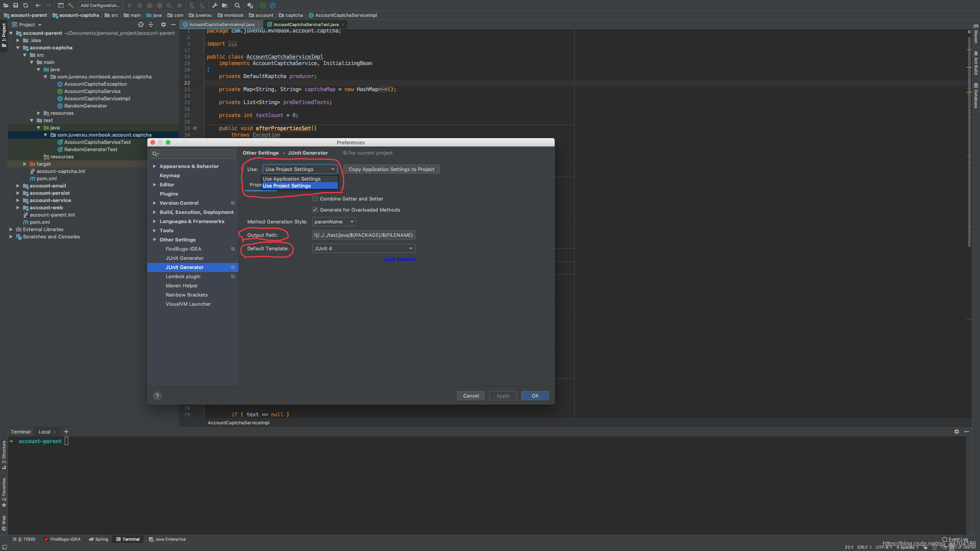Click the blue circle-slash toolbar icon
Screen dimensions: 980x551
(x=273, y=5)
